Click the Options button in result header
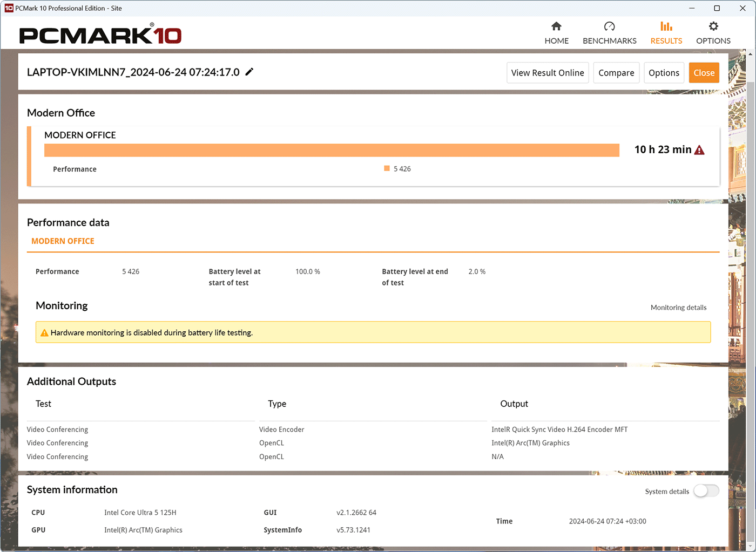This screenshot has width=756, height=552. 664,73
